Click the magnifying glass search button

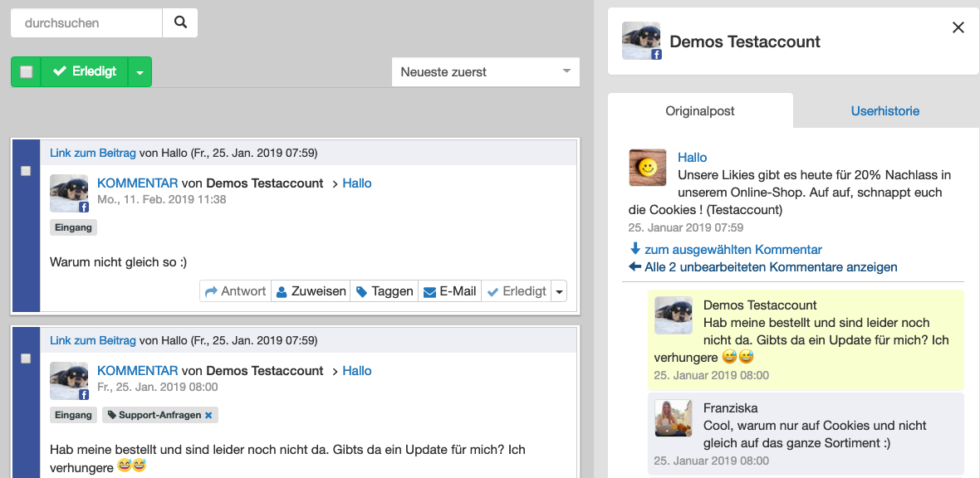pos(180,23)
